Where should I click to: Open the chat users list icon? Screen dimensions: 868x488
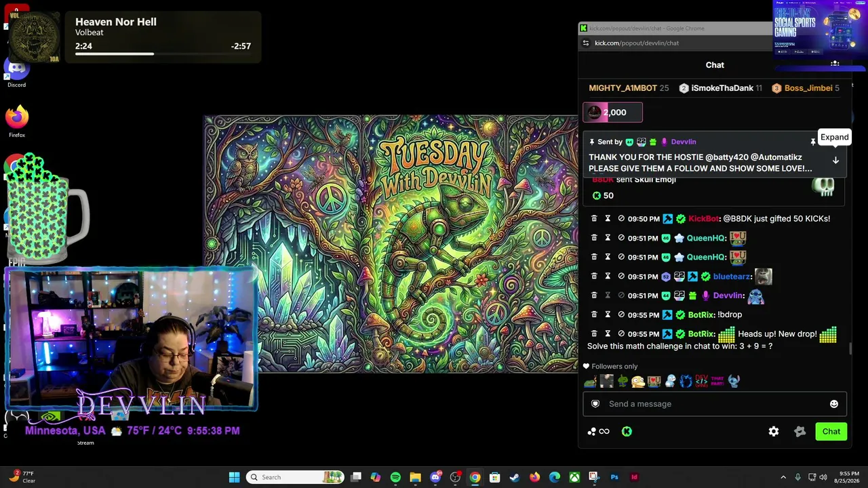(x=835, y=64)
